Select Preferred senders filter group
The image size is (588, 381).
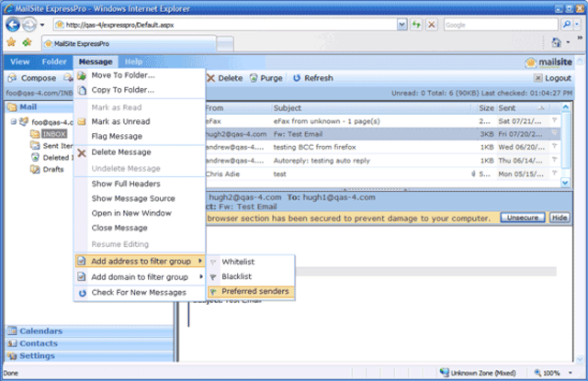click(251, 291)
